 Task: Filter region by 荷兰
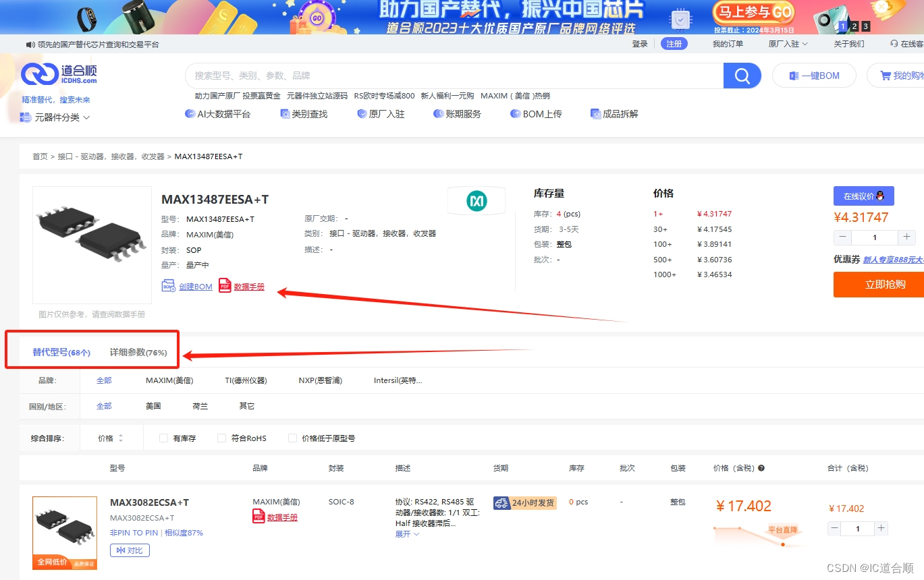pos(200,406)
